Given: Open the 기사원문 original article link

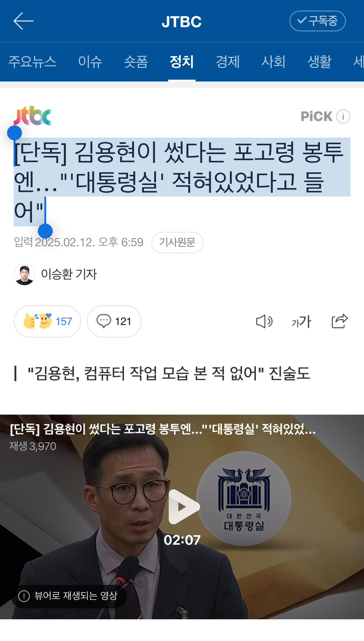Looking at the screenshot, I should pos(177,242).
